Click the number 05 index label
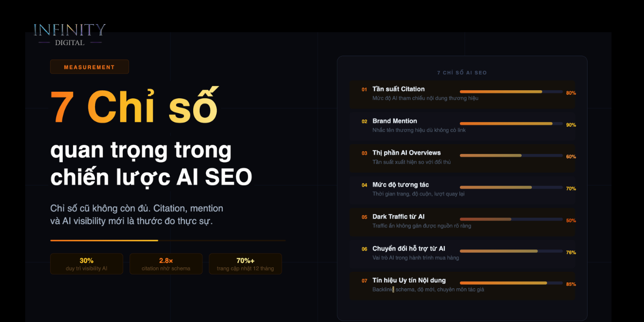Image resolution: width=644 pixels, height=322 pixels. tap(364, 217)
